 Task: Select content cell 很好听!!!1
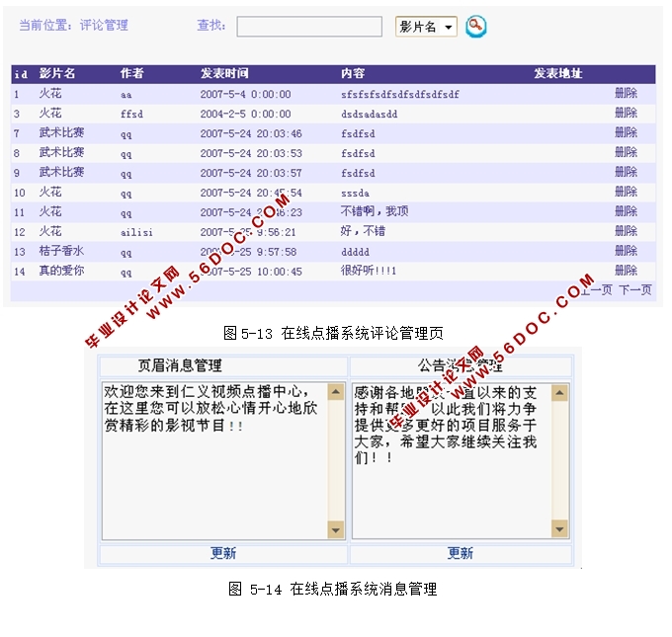coord(369,271)
